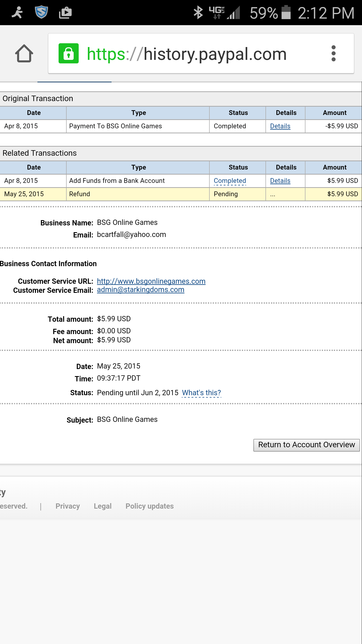Viewport: 362px width, 644px height.
Task: Tap the history.paypal.com address bar
Action: [x=201, y=53]
